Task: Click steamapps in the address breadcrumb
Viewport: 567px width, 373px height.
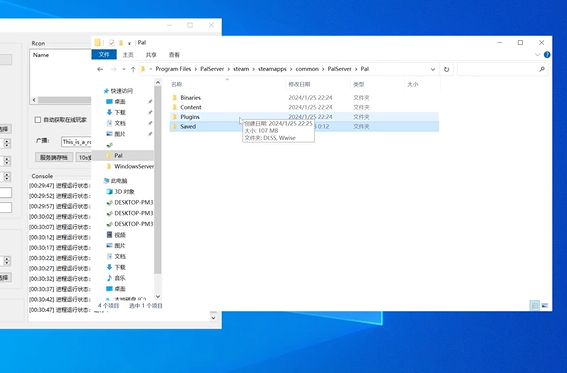Action: click(x=272, y=69)
